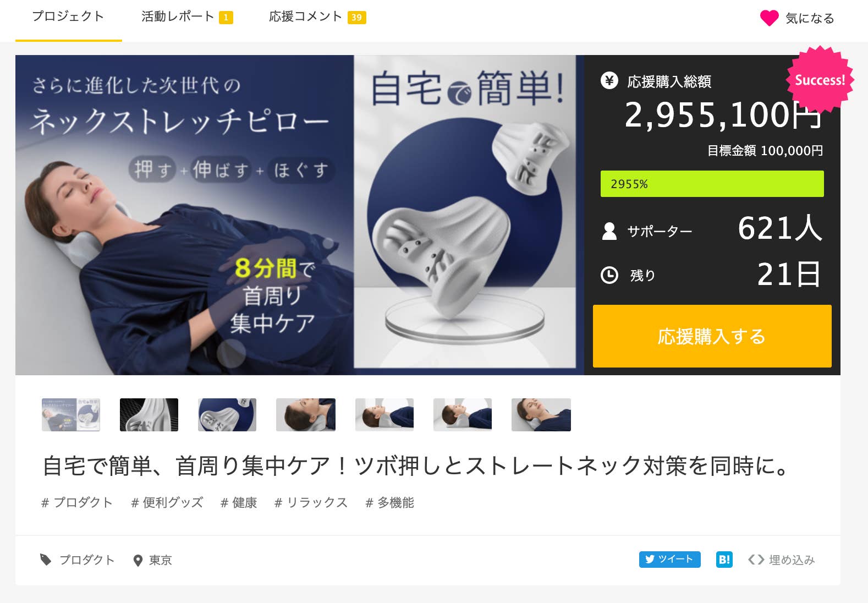
Task: Click the # 多機能 hashtag link
Action: tap(390, 502)
